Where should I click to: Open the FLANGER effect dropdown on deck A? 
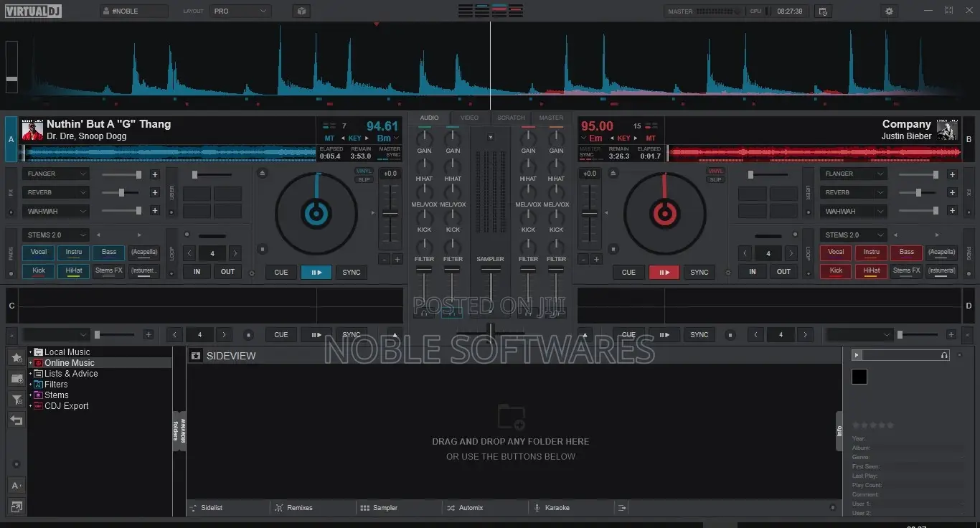click(56, 174)
